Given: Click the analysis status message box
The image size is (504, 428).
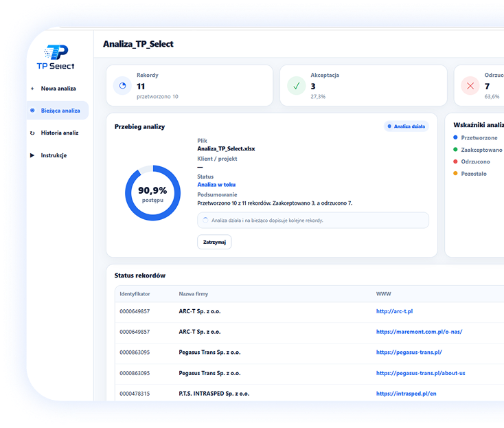Looking at the screenshot, I should click(313, 221).
